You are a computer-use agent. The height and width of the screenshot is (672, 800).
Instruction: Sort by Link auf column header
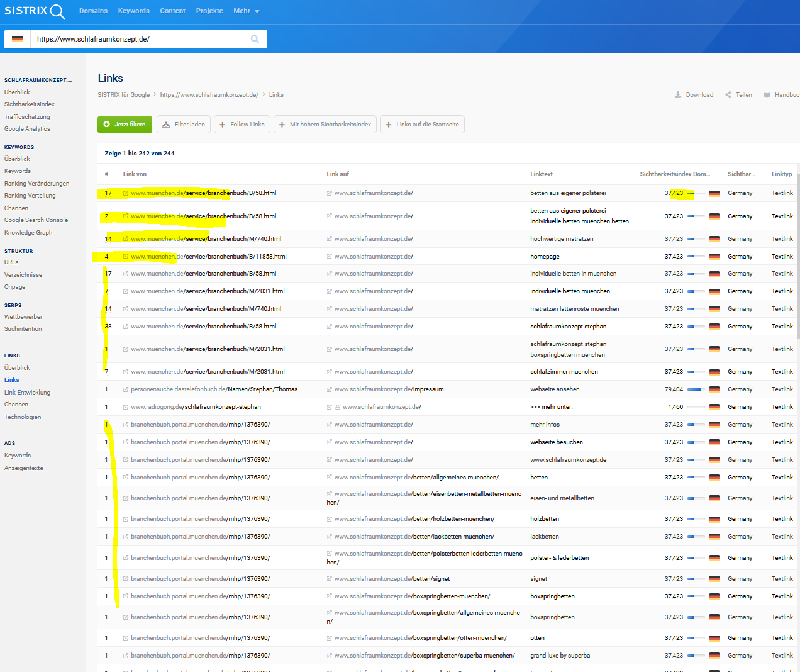[338, 174]
